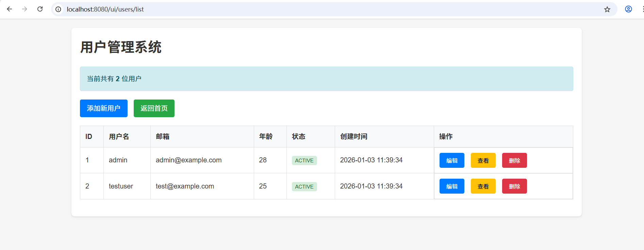Viewport: 644px width, 250px height.
Task: View testuser details with 查看
Action: pyautogui.click(x=483, y=186)
